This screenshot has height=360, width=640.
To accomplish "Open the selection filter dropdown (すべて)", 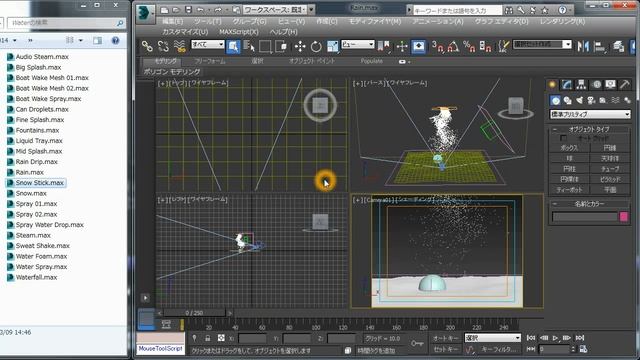I will [x=208, y=44].
